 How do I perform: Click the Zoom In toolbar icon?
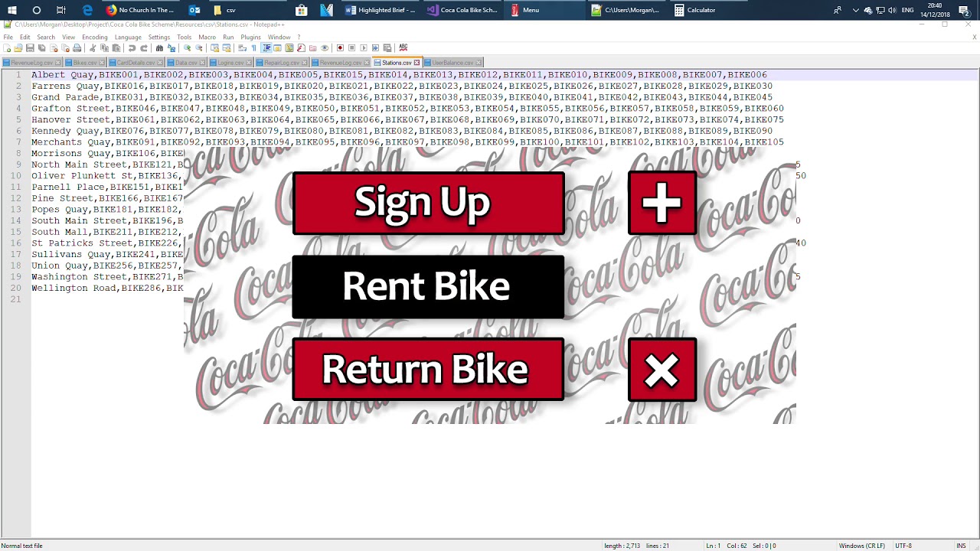coord(187,48)
